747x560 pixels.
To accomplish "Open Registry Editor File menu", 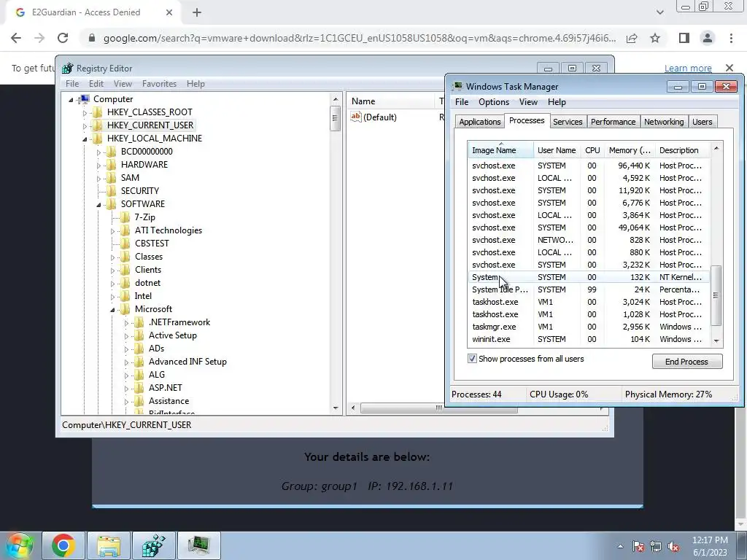I will [72, 84].
